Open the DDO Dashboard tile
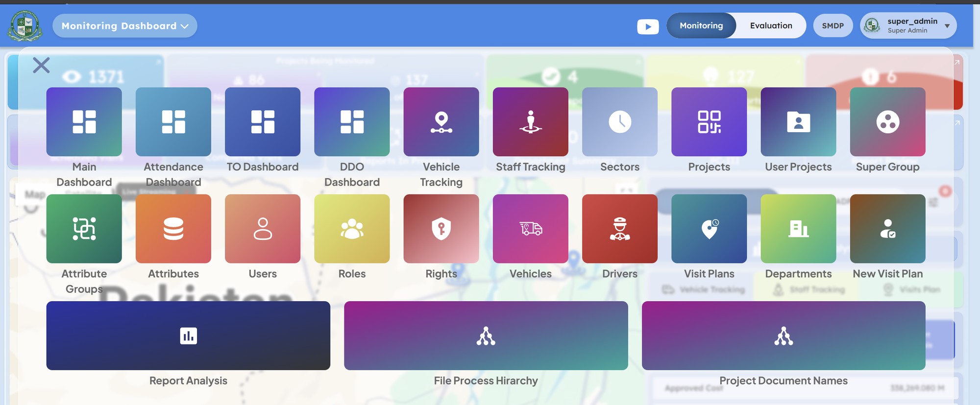This screenshot has width=980, height=405. pyautogui.click(x=352, y=122)
